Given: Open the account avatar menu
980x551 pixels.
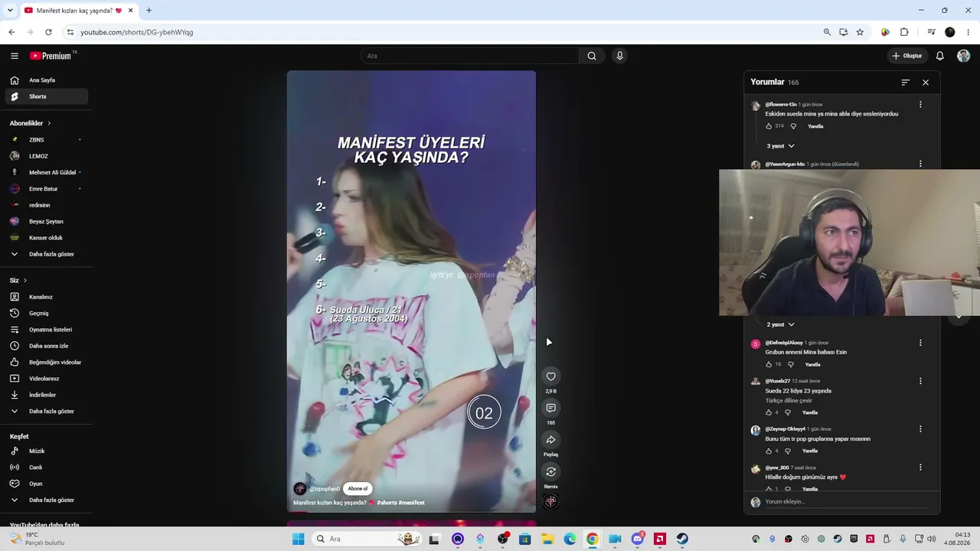Looking at the screenshot, I should coord(963,56).
